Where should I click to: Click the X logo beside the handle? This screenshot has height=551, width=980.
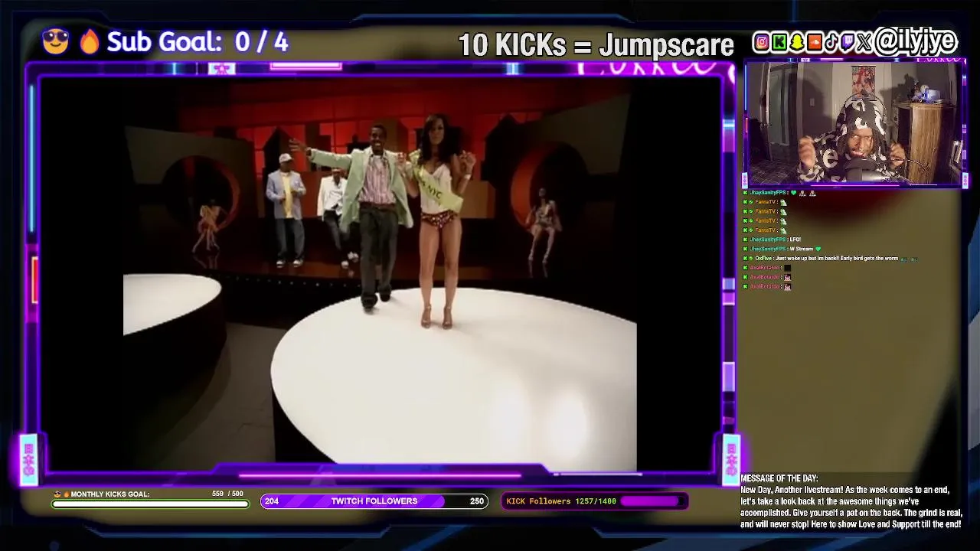point(864,43)
